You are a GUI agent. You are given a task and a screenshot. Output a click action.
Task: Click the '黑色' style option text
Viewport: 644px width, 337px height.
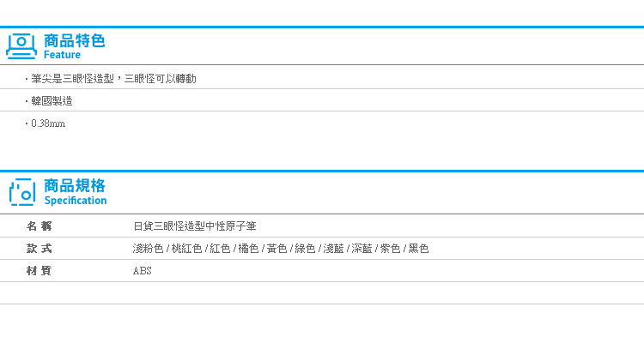click(418, 249)
